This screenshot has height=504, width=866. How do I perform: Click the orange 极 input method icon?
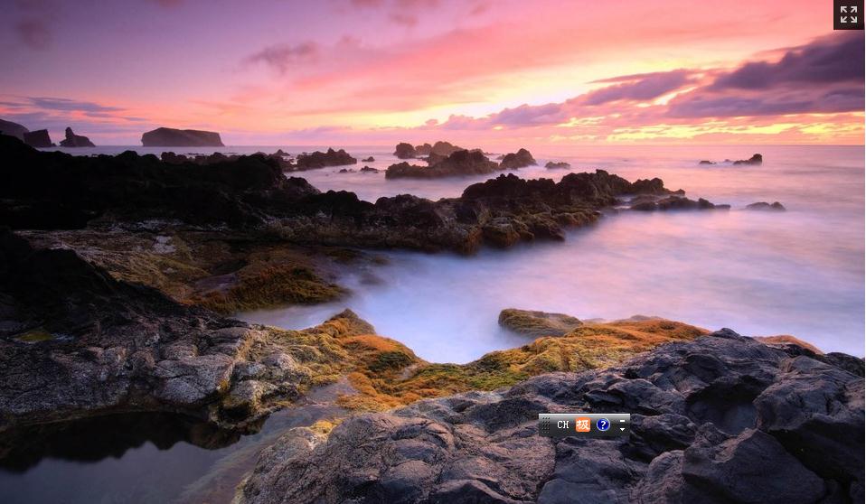pos(583,425)
